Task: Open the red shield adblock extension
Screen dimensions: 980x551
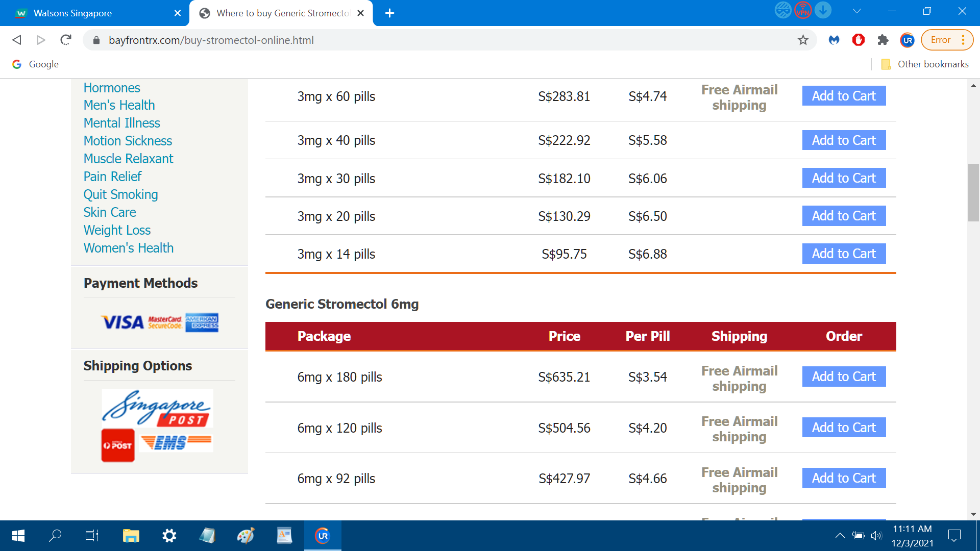Action: point(859,40)
